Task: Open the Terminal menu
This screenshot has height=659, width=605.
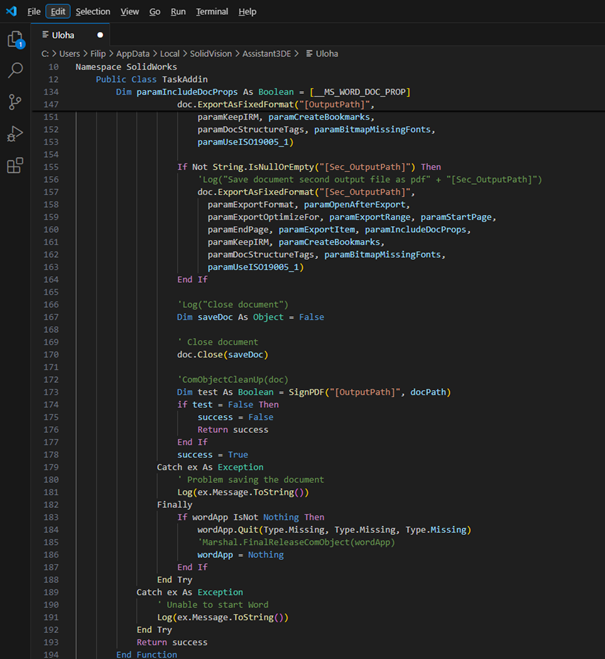Action: tap(211, 12)
